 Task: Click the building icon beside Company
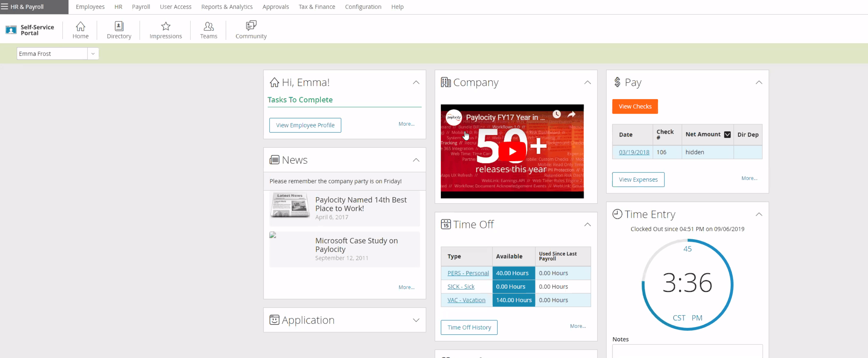[446, 82]
